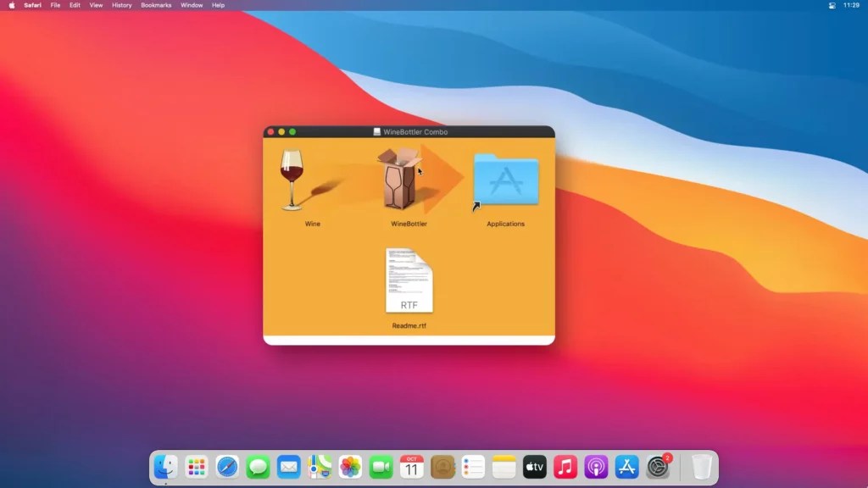Open the Wine application icon
This screenshot has width=868, height=488.
tap(292, 178)
